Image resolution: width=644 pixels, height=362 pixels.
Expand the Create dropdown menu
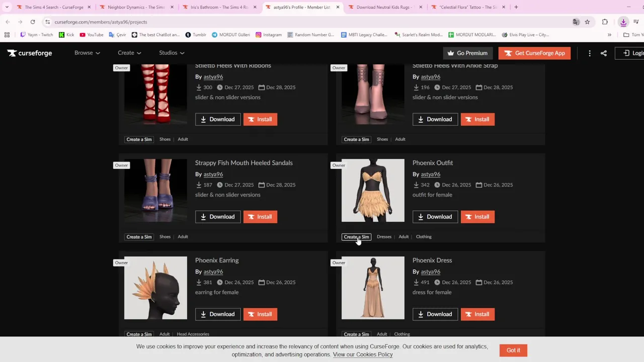130,53
